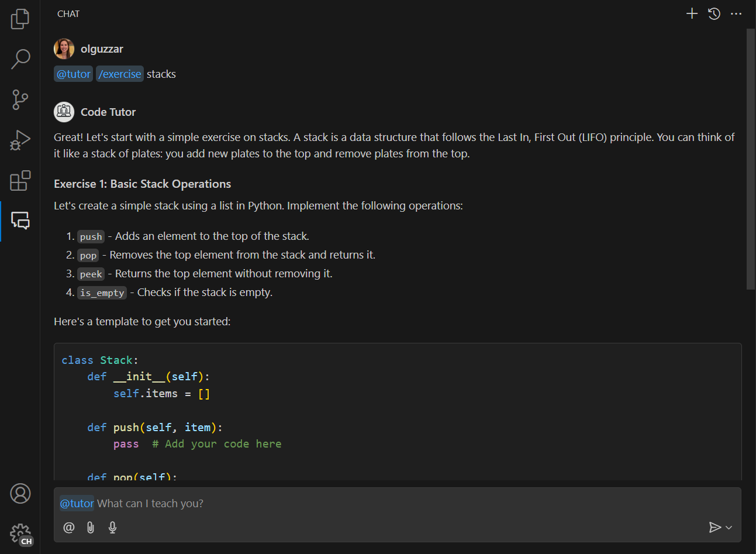Click the @tutor mention in user message
The width and height of the screenshot is (756, 554).
coord(74,74)
